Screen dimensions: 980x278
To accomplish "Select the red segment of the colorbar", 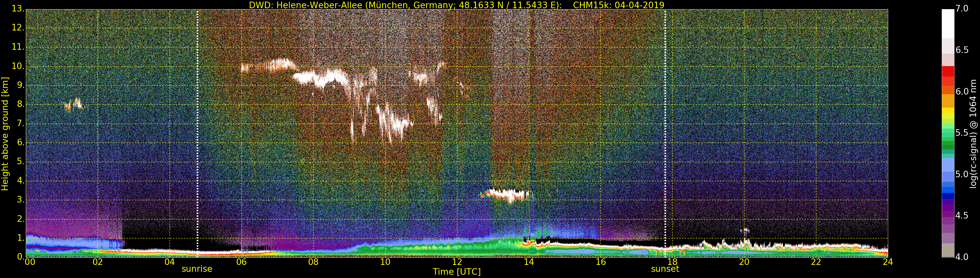I will 948,72.
